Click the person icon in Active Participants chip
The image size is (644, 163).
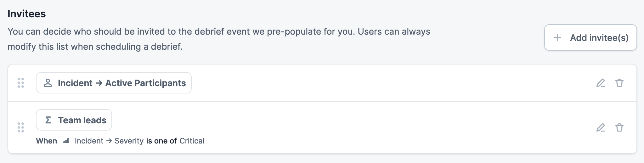pyautogui.click(x=48, y=83)
